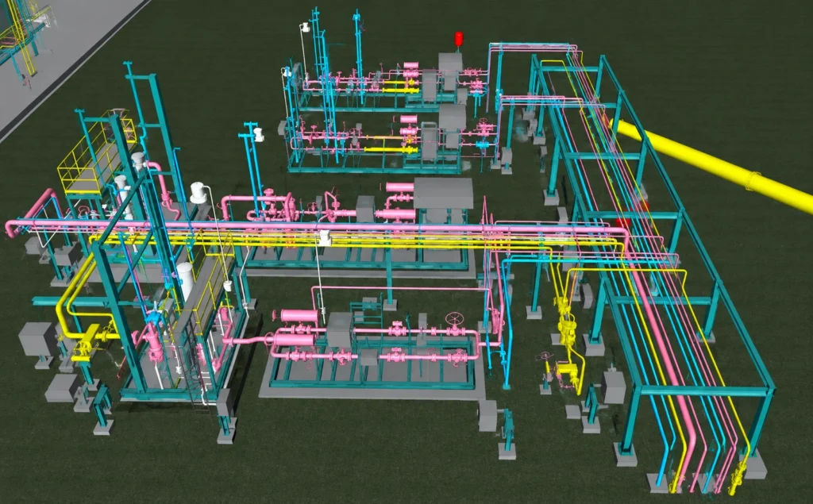Select the large gray enclosure on middle skid
Image resolution: width=813 pixels, height=504 pixels.
[x=443, y=194]
